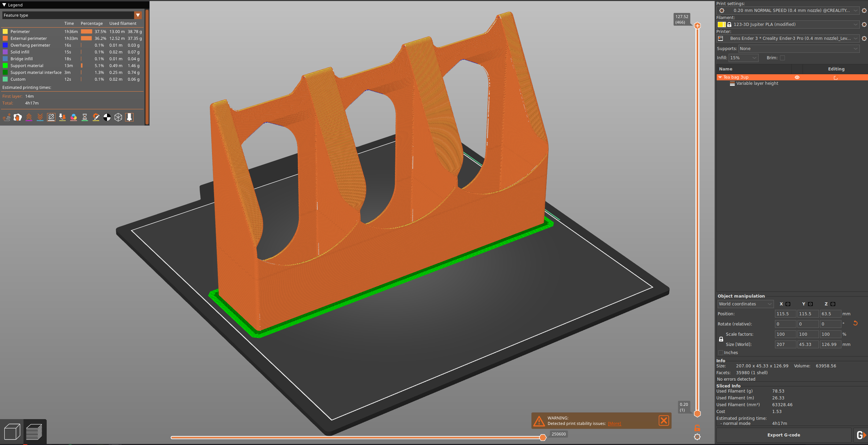Toggle vertical slider lock icon
The image size is (868, 445).
697,428
